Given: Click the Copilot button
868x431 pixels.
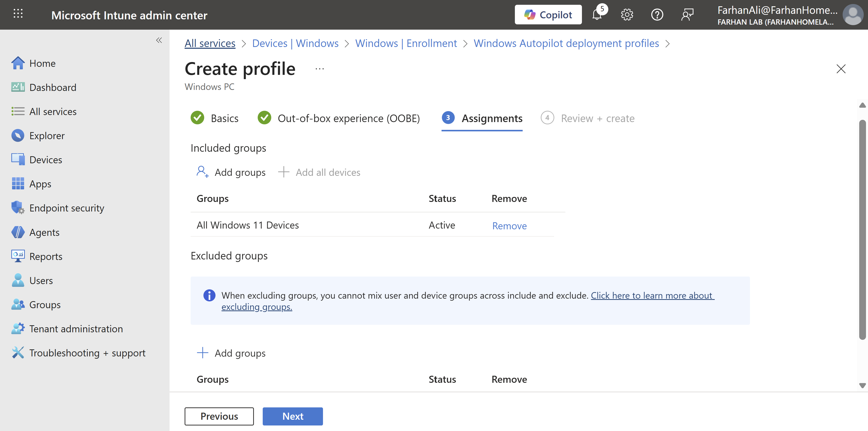Looking at the screenshot, I should click(548, 15).
